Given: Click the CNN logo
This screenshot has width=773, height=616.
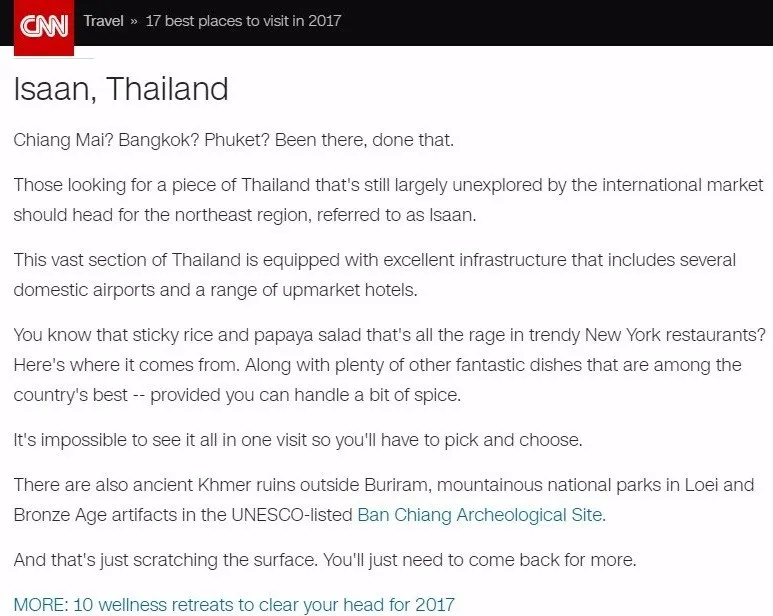Looking at the screenshot, I should click(x=43, y=25).
